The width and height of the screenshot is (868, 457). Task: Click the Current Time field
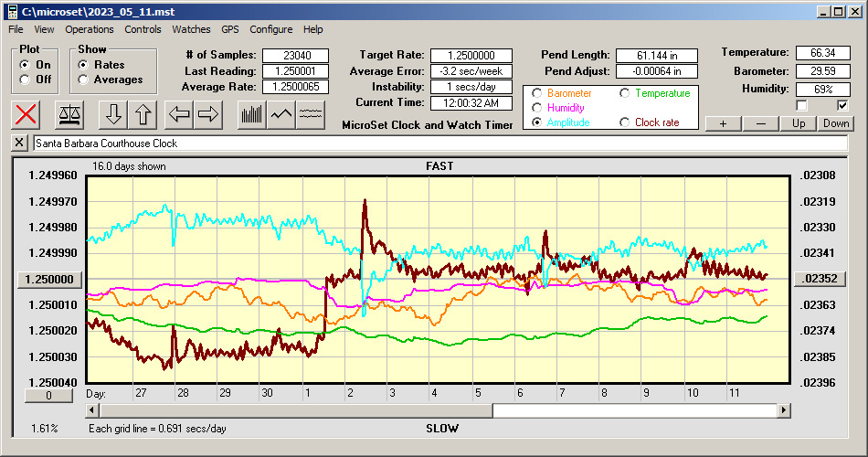click(471, 102)
